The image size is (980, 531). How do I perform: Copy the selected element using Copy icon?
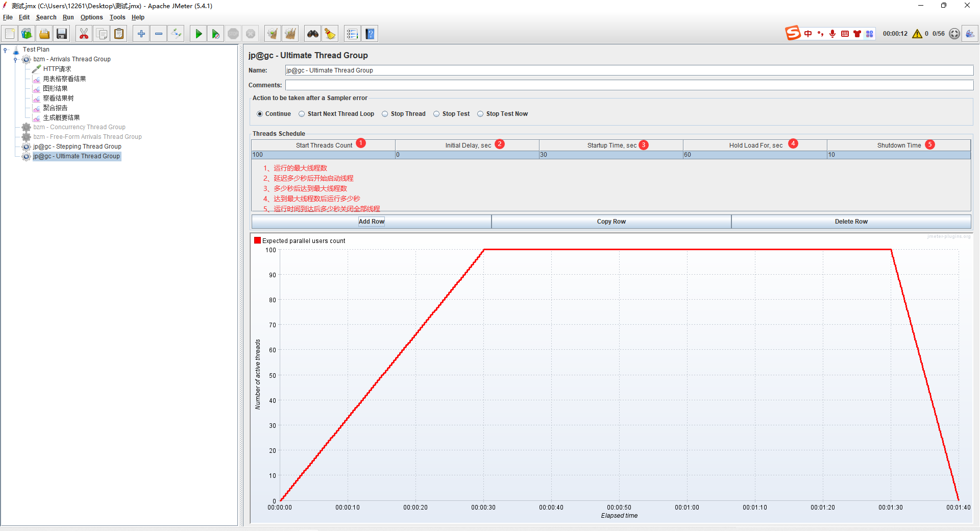102,34
